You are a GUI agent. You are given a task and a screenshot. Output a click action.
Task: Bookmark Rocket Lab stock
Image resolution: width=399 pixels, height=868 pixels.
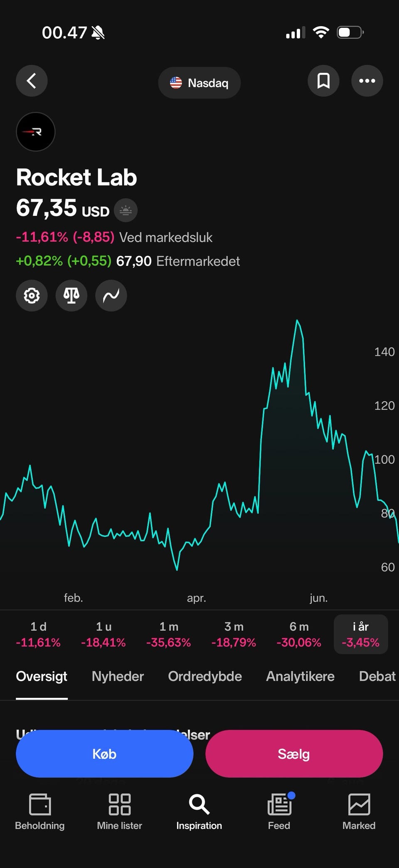[323, 81]
